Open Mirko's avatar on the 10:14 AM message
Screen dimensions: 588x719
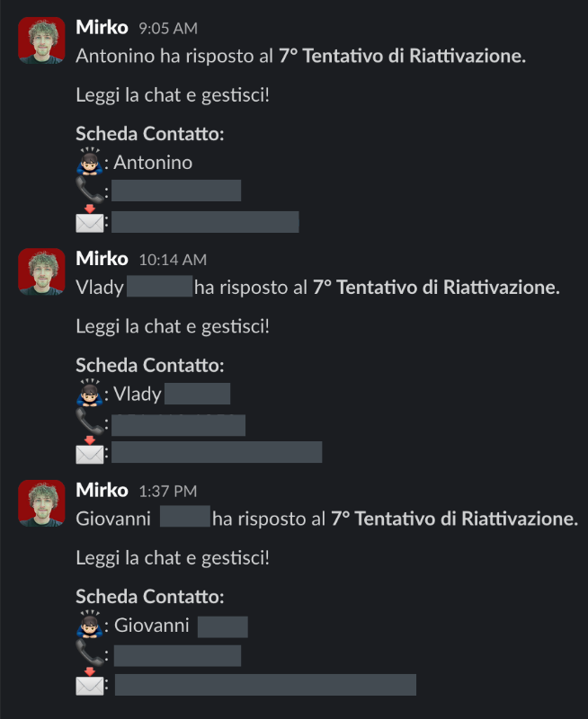[x=41, y=272]
